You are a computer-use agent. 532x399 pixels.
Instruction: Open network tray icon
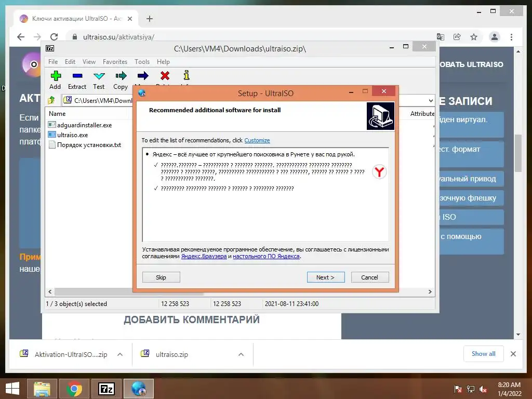pos(471,389)
